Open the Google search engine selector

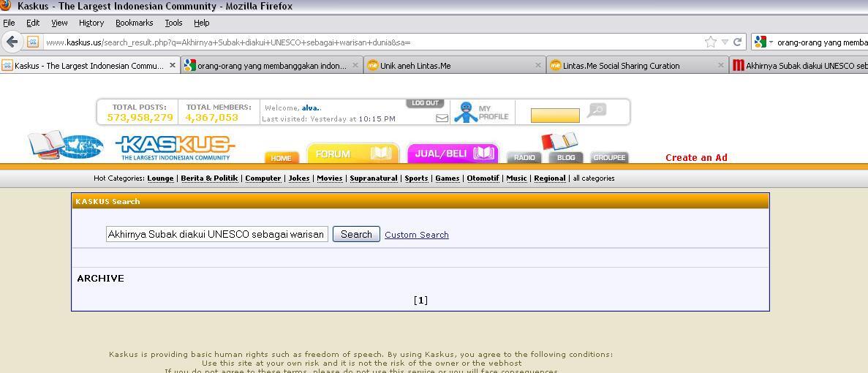(x=763, y=42)
